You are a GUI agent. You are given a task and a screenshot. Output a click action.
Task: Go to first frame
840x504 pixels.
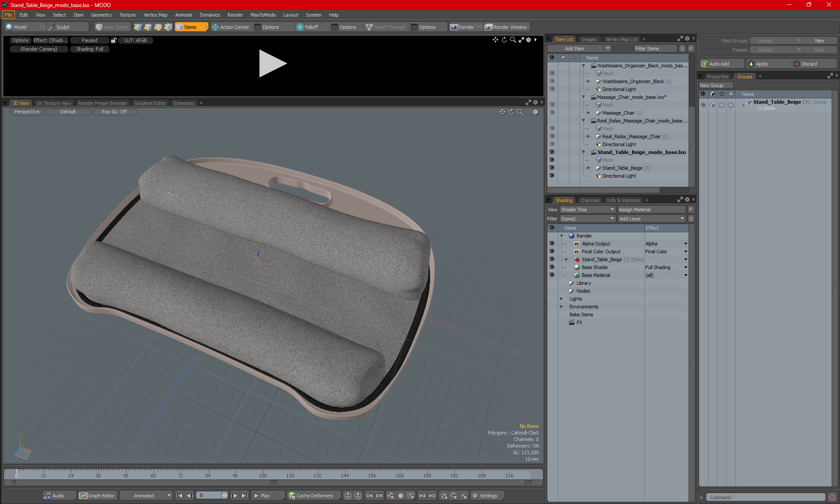click(179, 496)
